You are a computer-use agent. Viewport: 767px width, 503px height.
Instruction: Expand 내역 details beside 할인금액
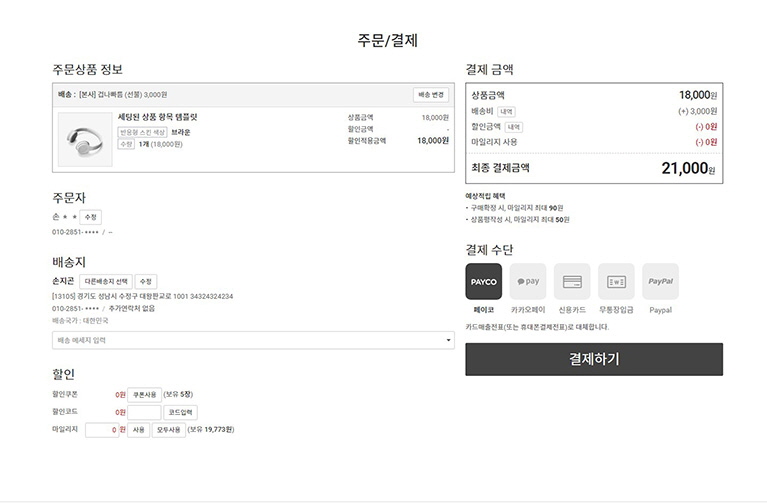pyautogui.click(x=513, y=127)
